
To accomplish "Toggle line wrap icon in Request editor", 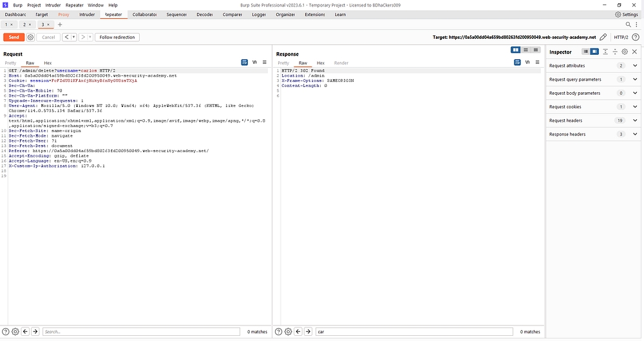I will point(245,63).
